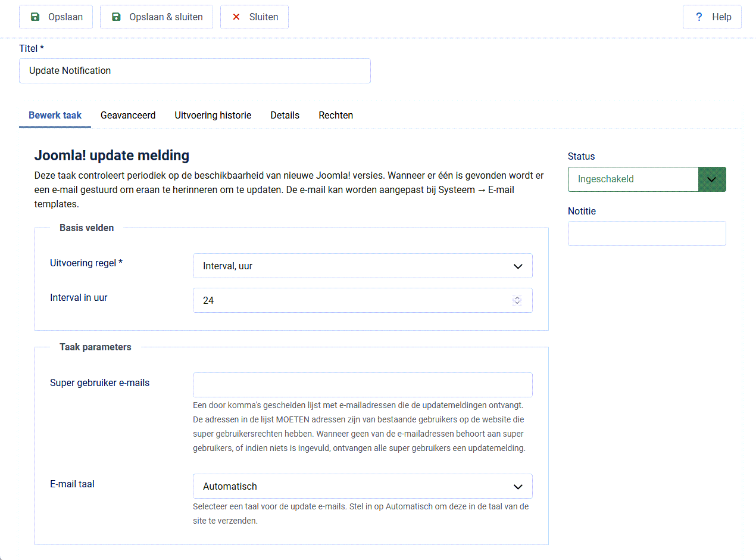This screenshot has width=756, height=560.
Task: Click the 'Notitie' label
Action: pos(582,211)
